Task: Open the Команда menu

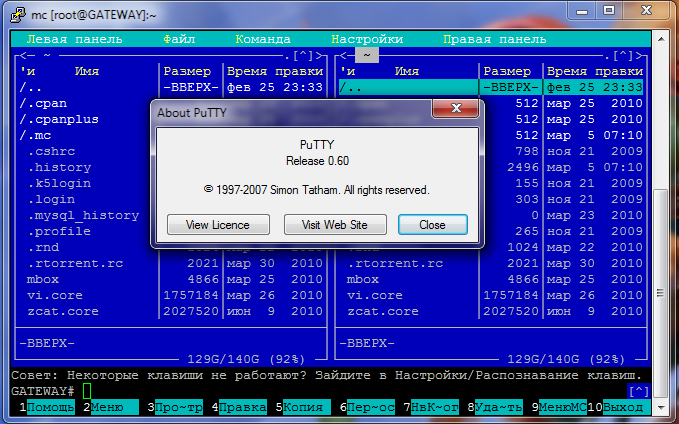Action: click(x=263, y=39)
